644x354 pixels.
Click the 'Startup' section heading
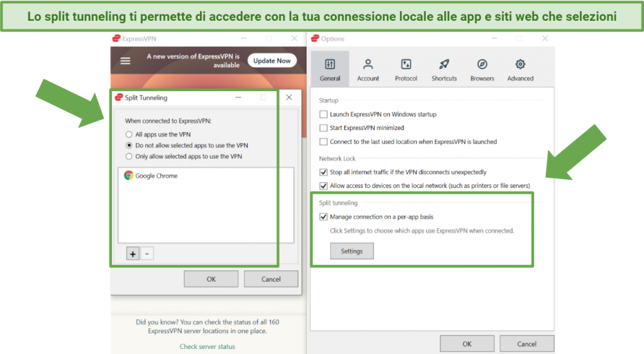pos(328,100)
